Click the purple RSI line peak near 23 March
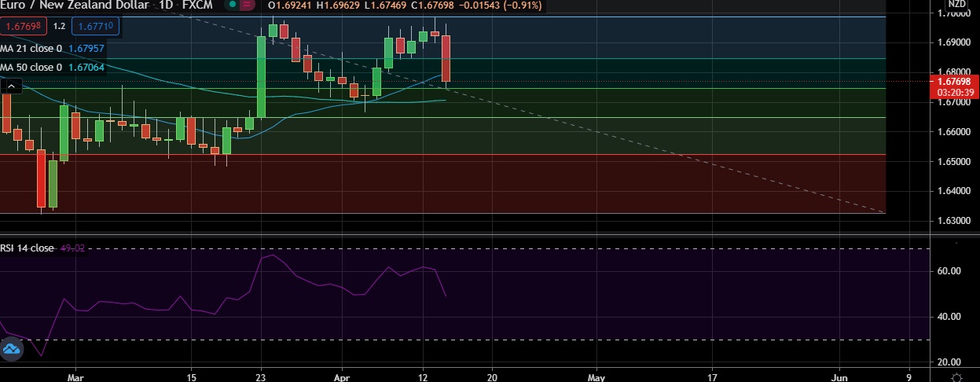 tap(272, 255)
